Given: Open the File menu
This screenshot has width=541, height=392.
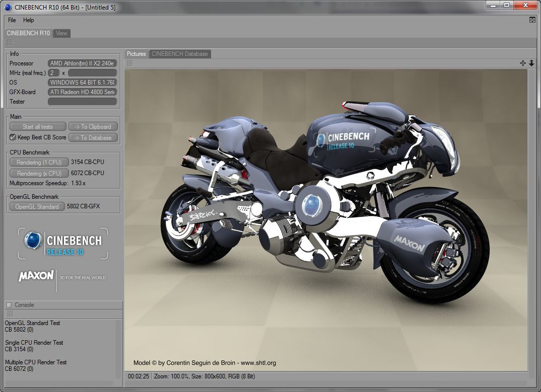Looking at the screenshot, I should point(12,20).
